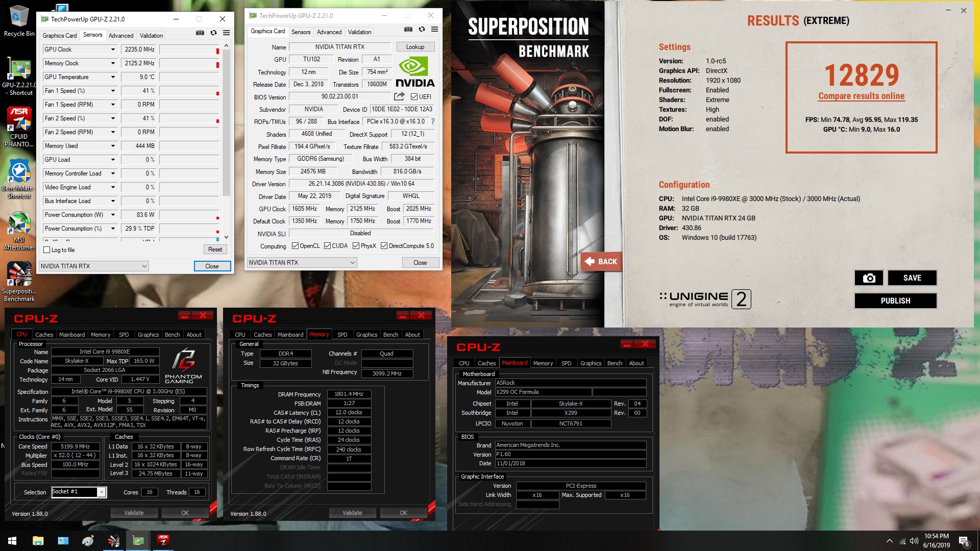Toggle PhysX checkbox
The height and width of the screenshot is (551, 980).
(x=356, y=246)
